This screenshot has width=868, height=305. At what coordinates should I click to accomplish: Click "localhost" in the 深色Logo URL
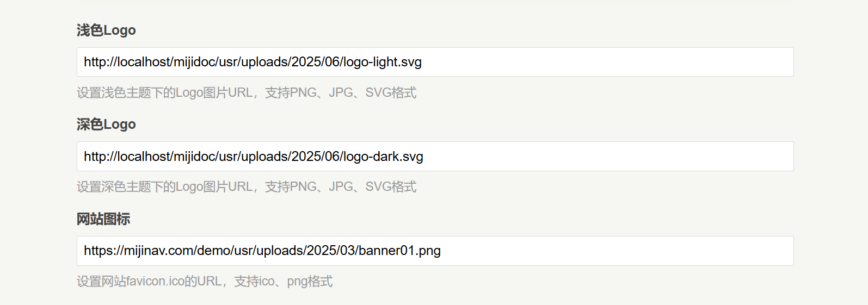click(x=144, y=157)
